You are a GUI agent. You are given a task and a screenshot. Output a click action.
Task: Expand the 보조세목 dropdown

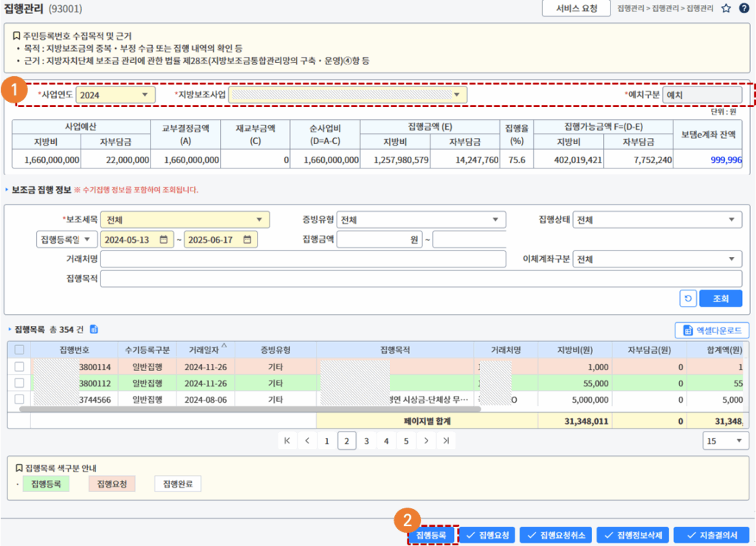click(x=185, y=220)
